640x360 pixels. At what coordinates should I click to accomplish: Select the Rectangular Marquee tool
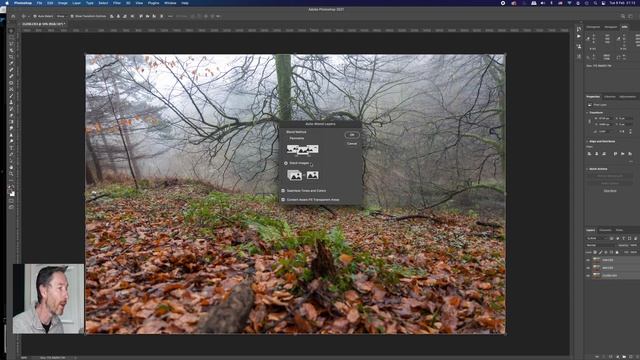click(x=12, y=37)
